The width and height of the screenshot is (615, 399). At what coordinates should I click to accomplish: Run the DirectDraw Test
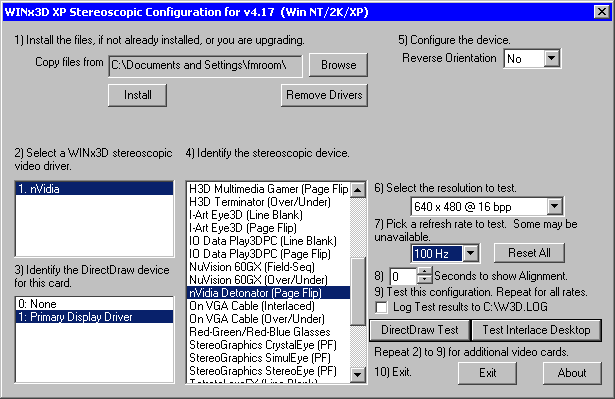(x=420, y=330)
